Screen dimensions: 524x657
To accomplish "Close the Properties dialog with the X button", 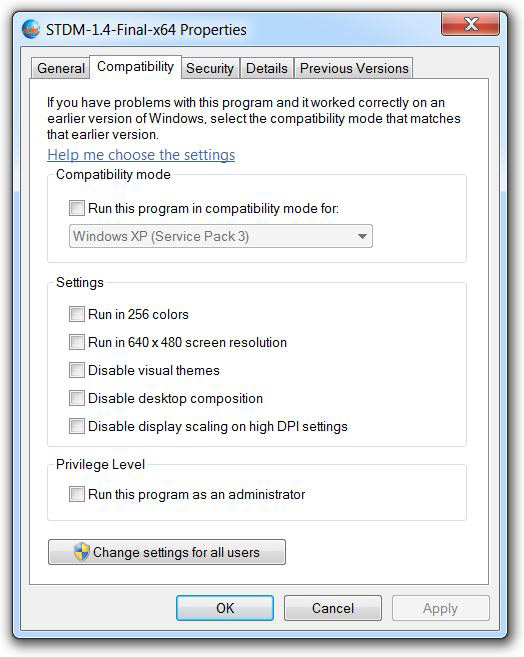I will pos(470,24).
